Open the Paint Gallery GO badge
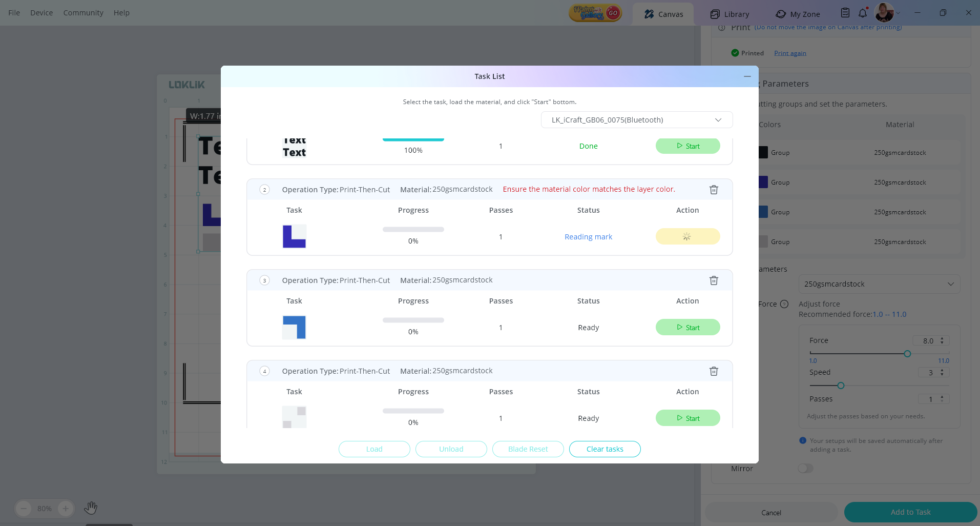Screen dimensions: 980x526 [x=595, y=13]
